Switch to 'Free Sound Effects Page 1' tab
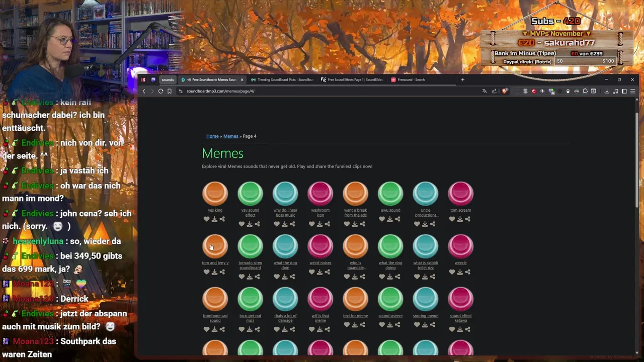 [x=352, y=79]
